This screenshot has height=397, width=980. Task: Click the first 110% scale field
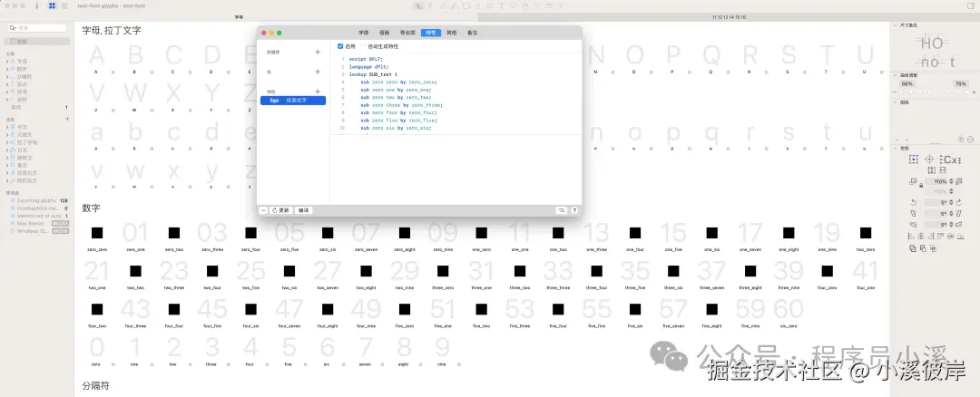(x=936, y=181)
